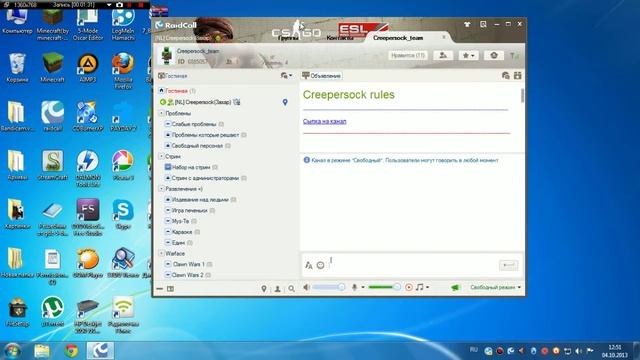Collapse the Стрим channel group

161,156
